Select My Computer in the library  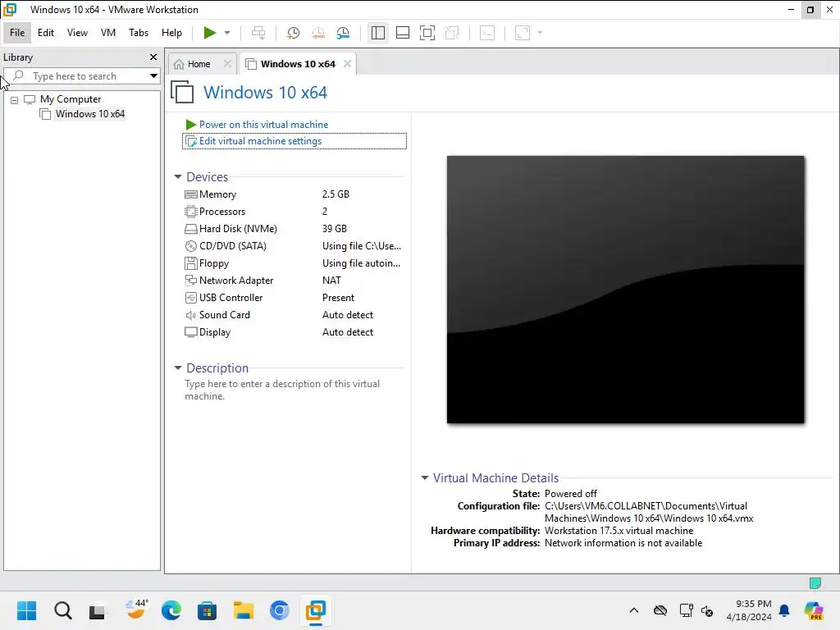(71, 99)
